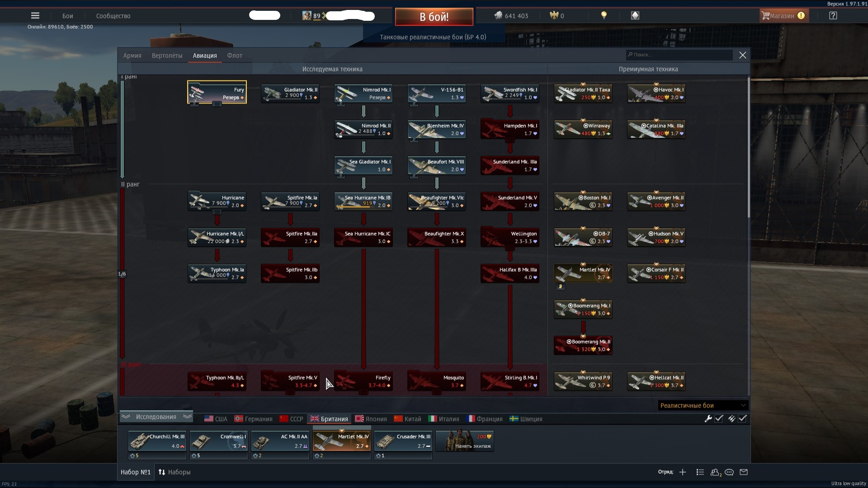The height and width of the screenshot is (488, 868).
Task: Select the Франция nation flag tab
Action: coord(484,419)
